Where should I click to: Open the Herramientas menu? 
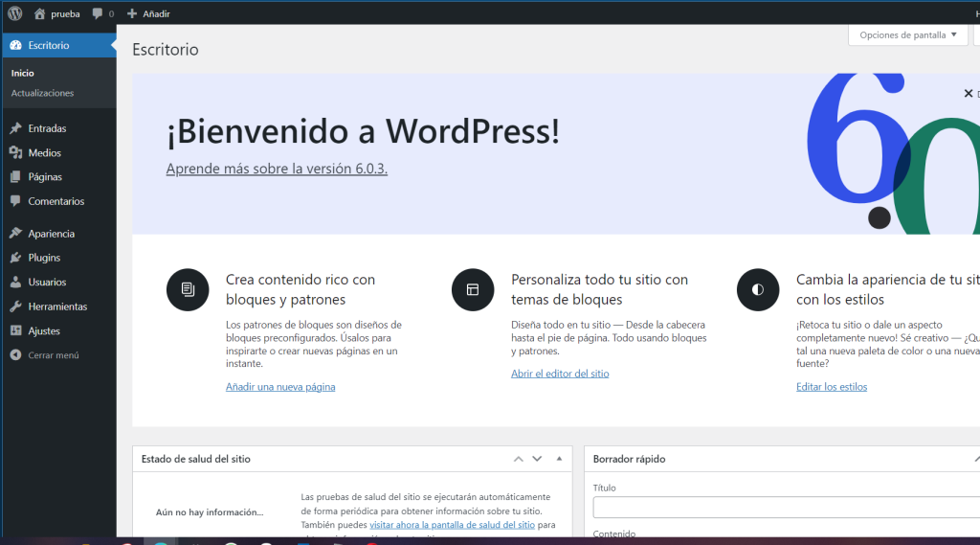[x=58, y=307]
